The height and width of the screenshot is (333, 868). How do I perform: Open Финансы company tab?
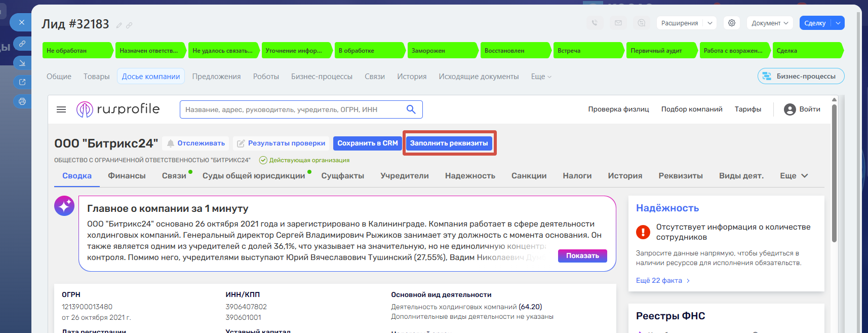[127, 176]
